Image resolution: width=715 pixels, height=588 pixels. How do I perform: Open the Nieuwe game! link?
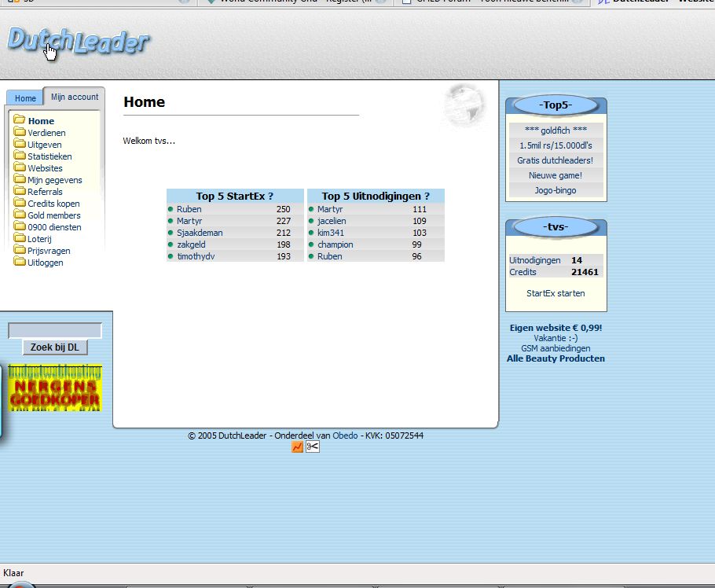click(x=555, y=175)
